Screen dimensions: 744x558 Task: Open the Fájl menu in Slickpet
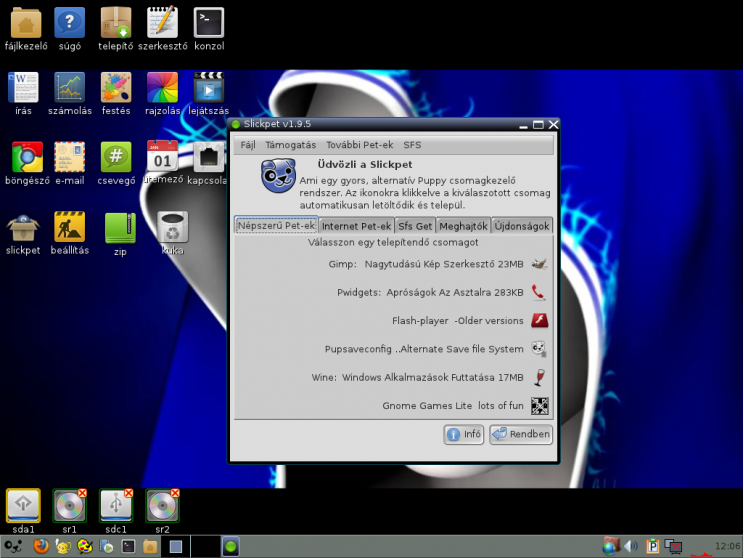point(248,145)
